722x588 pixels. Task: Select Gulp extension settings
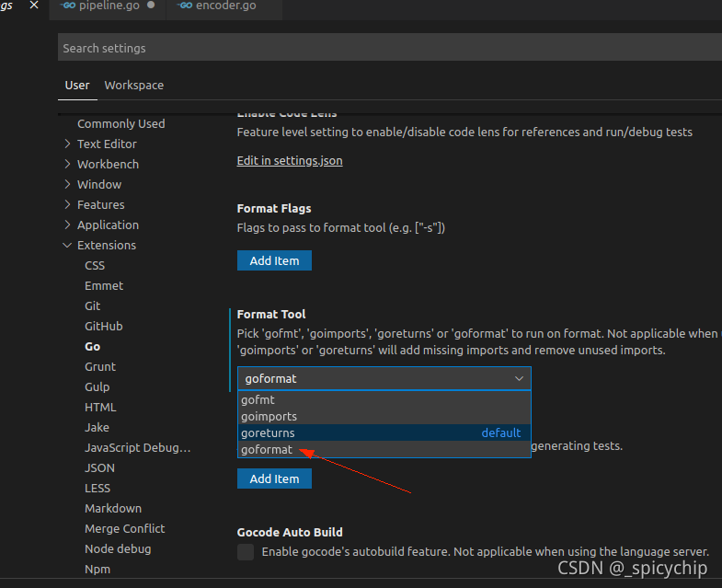97,387
